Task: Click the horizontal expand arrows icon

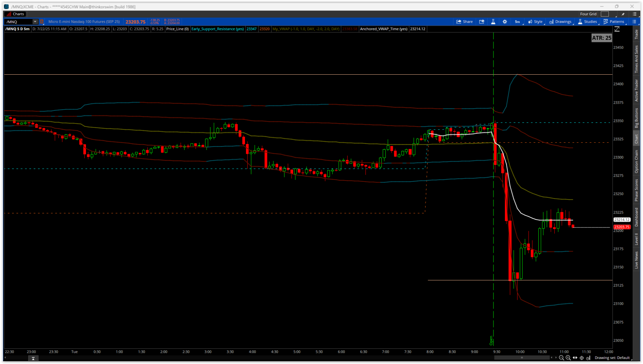Action: (x=575, y=358)
